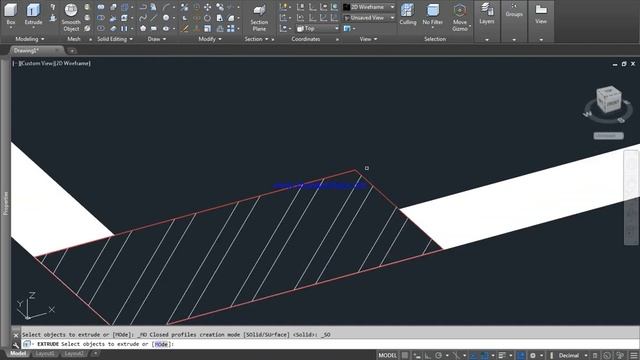Toggle ortho mode in status bar
Screen dimensions: 640x360
point(428,356)
